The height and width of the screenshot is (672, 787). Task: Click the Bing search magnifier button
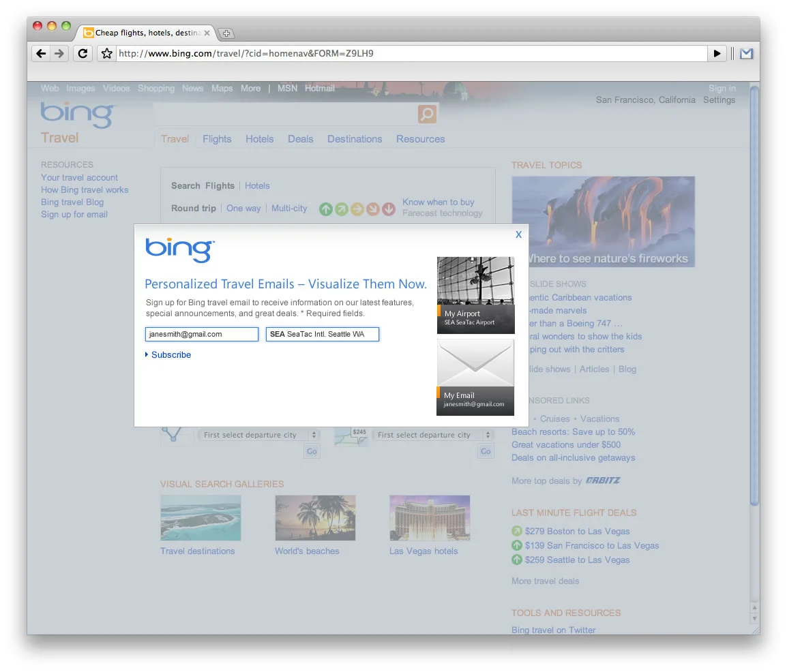(427, 114)
